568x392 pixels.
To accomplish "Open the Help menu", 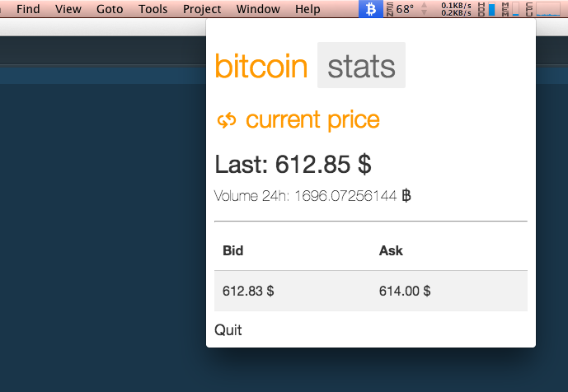I will coord(307,9).
